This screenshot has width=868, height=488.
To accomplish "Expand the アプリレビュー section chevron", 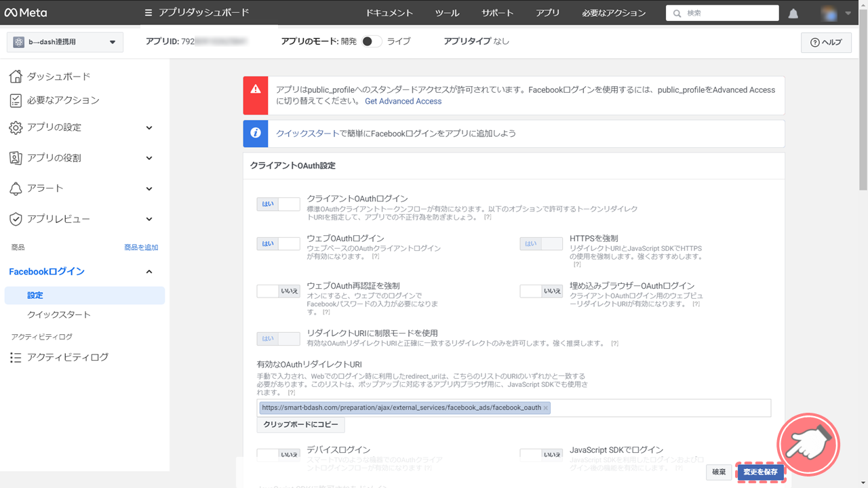I will point(149,219).
